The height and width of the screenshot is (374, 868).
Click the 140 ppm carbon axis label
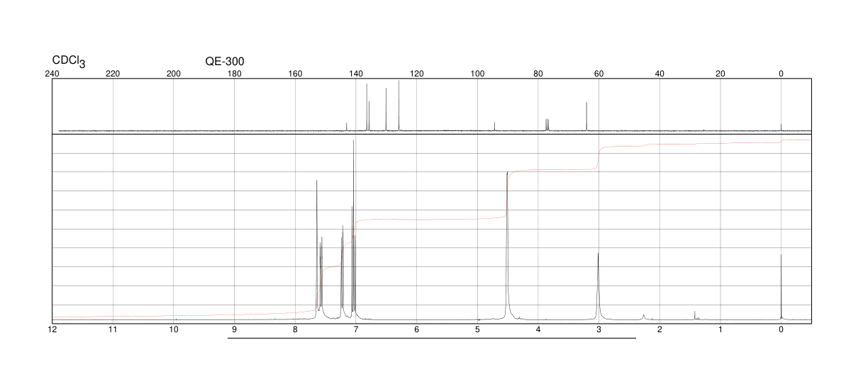pos(356,74)
